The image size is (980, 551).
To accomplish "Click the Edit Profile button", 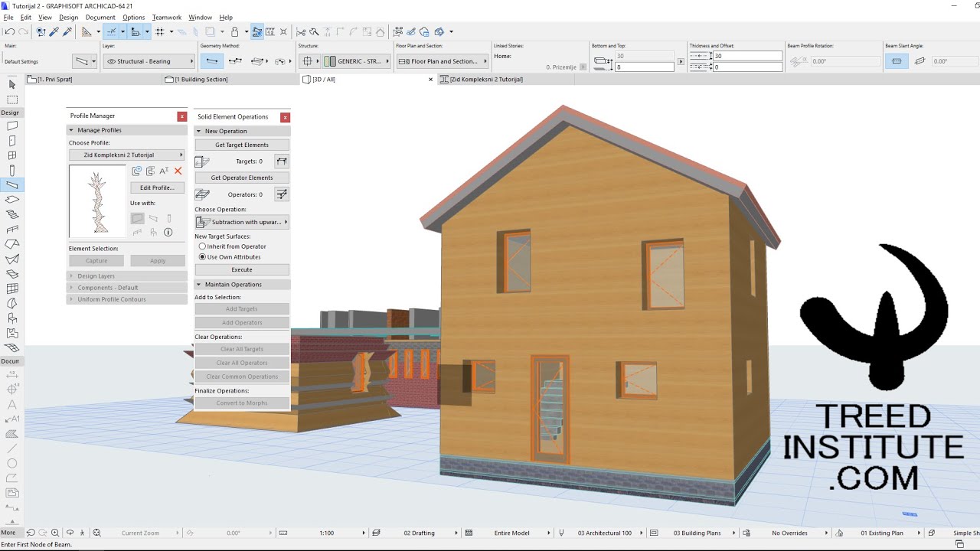I will [157, 187].
